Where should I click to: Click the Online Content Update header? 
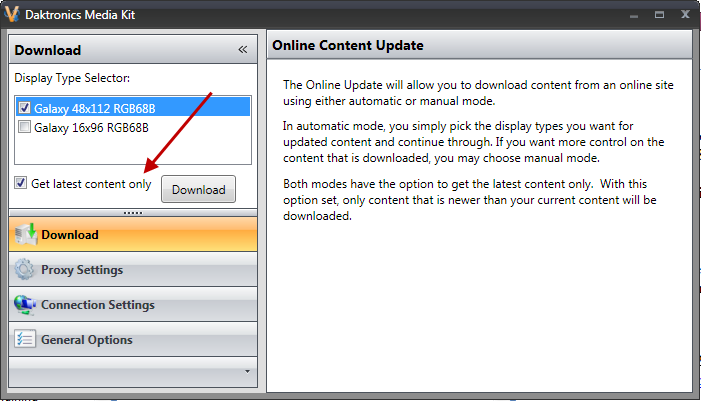coord(348,46)
